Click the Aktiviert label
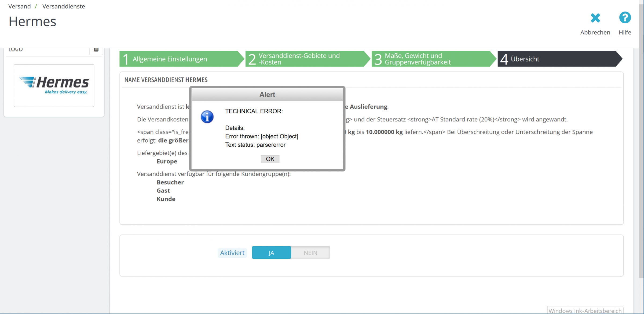This screenshot has width=644, height=314. pos(232,253)
